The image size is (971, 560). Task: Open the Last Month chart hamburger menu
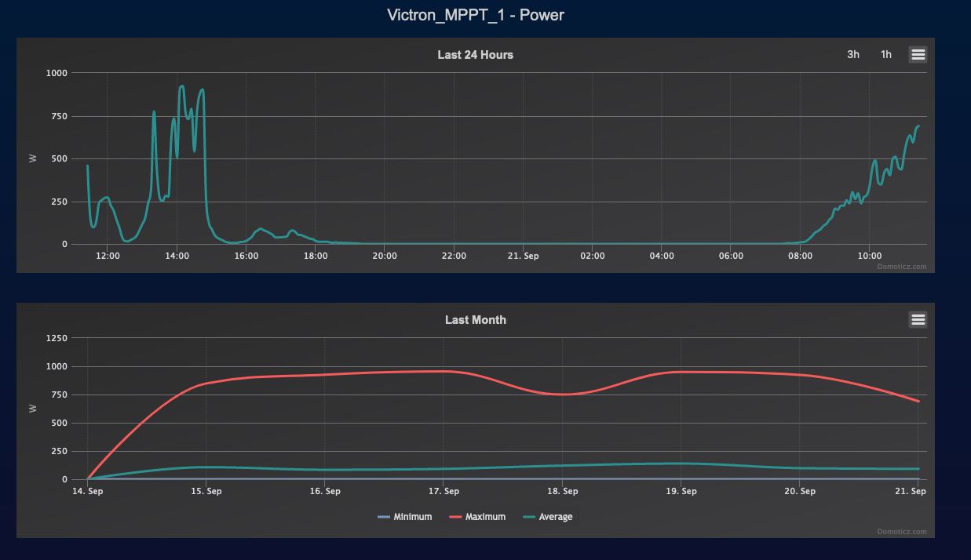[918, 319]
